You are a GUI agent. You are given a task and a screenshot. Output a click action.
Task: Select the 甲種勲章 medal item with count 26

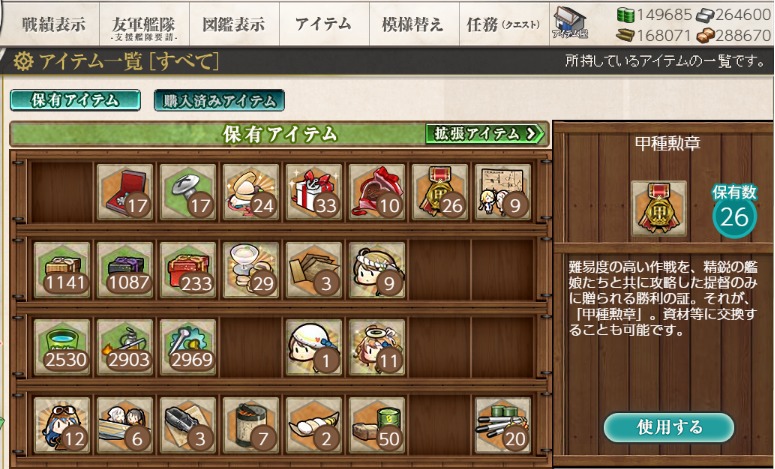[440, 192]
